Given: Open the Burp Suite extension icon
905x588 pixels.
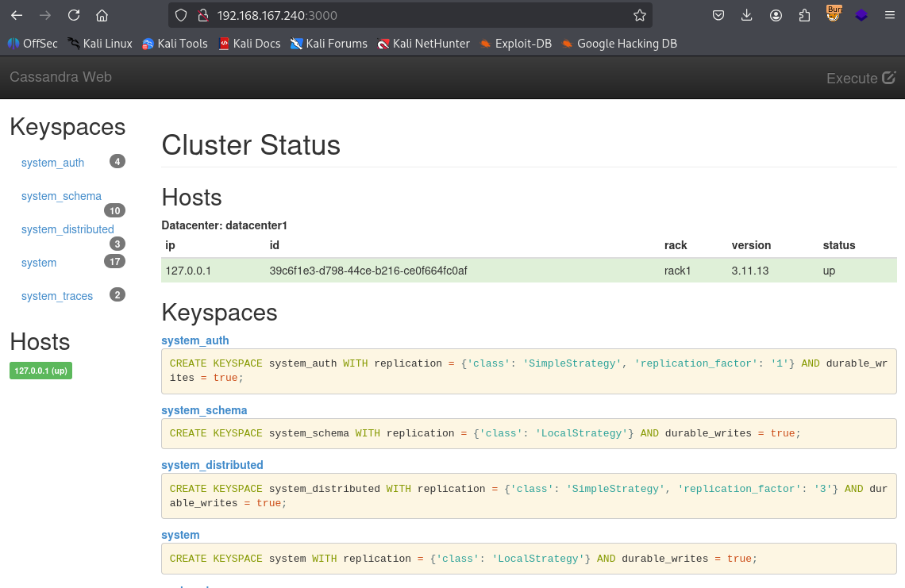Looking at the screenshot, I should [834, 13].
